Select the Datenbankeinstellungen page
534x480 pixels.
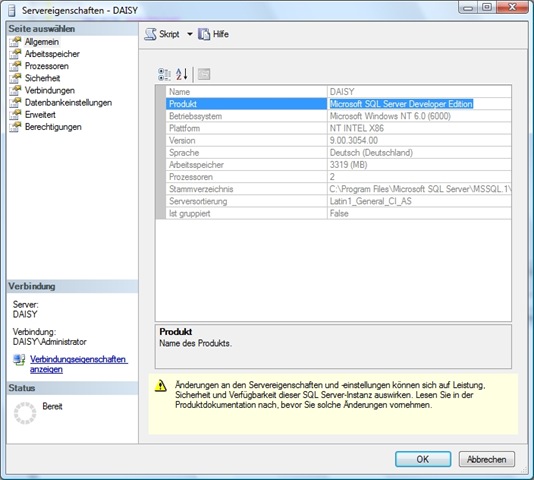click(68, 103)
